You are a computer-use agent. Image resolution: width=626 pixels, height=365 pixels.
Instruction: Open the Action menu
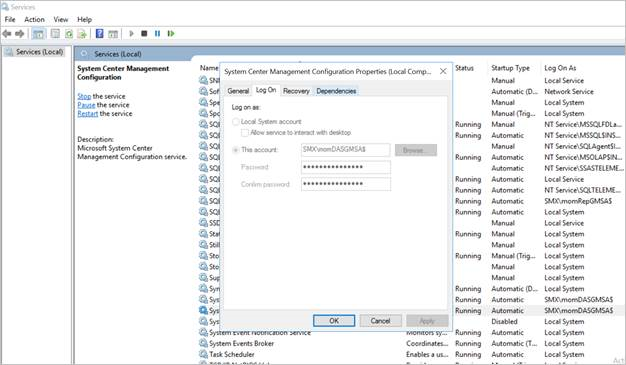[34, 19]
